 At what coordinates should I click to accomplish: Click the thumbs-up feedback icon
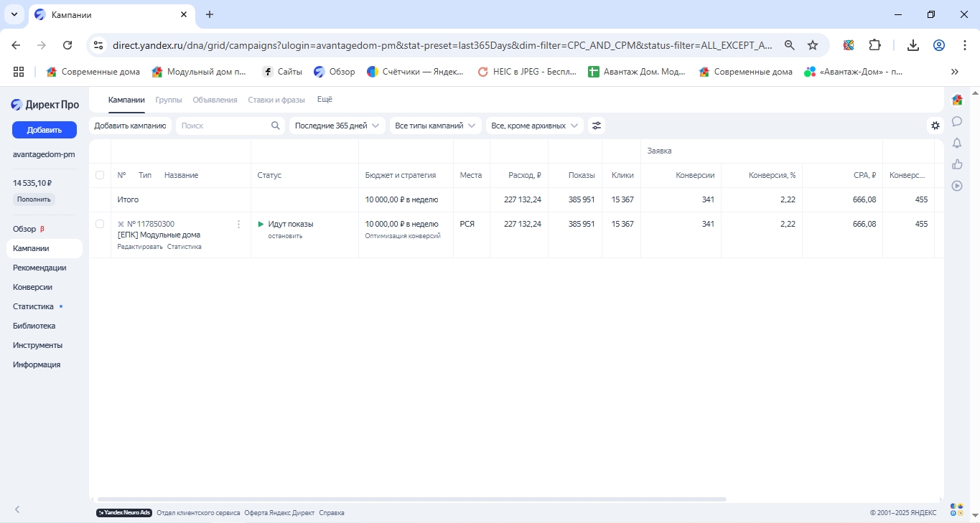coord(956,164)
